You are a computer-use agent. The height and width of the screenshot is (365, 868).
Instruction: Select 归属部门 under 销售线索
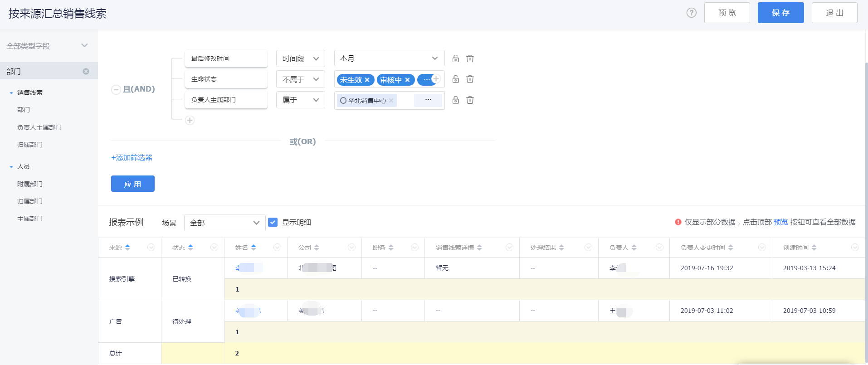[30, 145]
